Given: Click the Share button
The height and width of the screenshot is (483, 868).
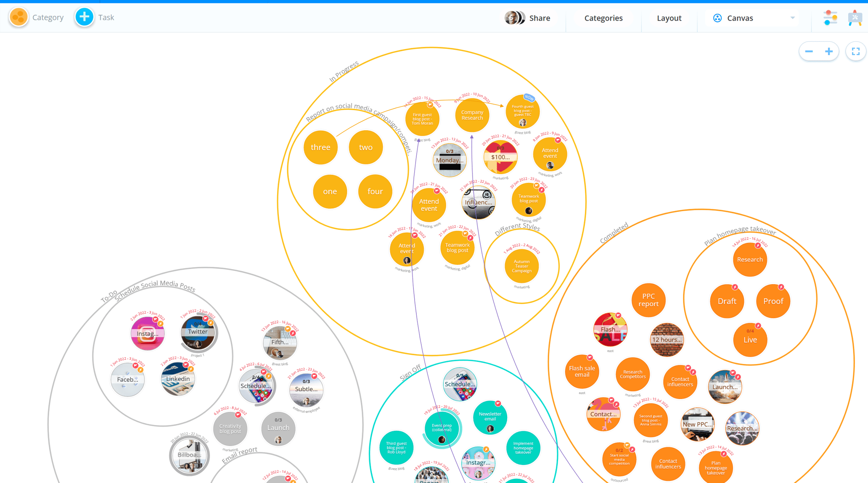Looking at the screenshot, I should 540,18.
